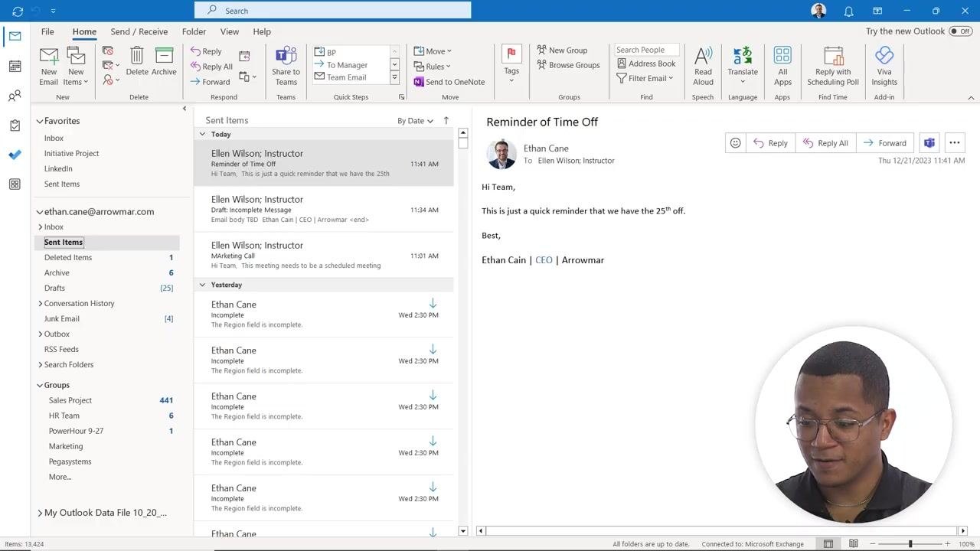The height and width of the screenshot is (551, 980).
Task: Open the People view in sidebar
Action: [15, 96]
